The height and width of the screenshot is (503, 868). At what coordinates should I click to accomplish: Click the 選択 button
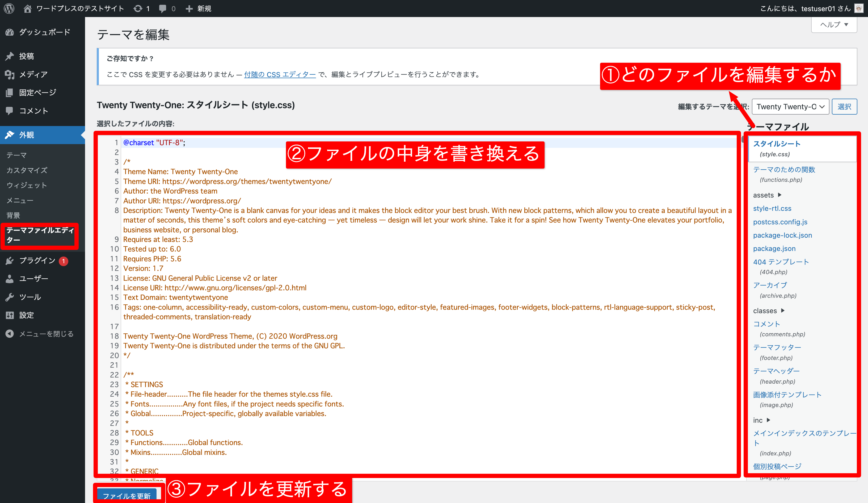coord(844,106)
